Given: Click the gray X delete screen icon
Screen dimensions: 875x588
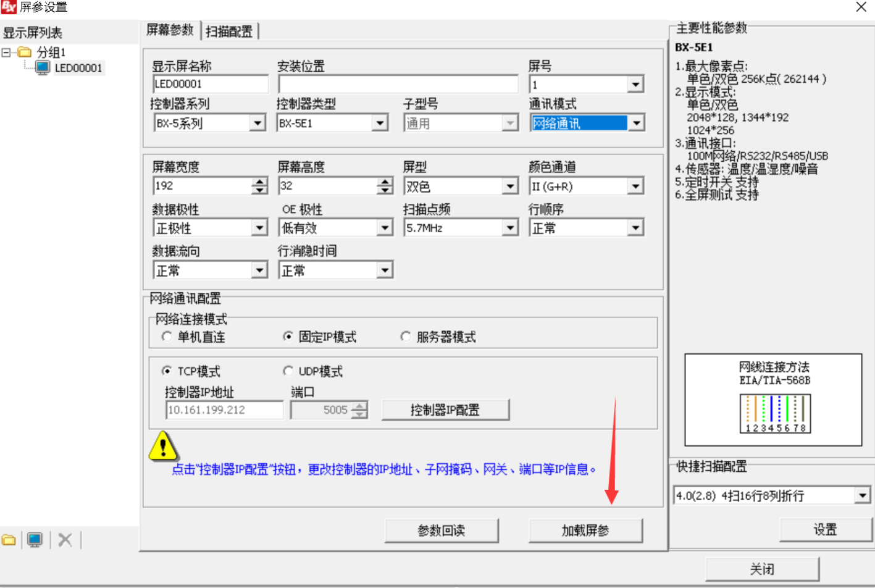Looking at the screenshot, I should pyautogui.click(x=65, y=540).
